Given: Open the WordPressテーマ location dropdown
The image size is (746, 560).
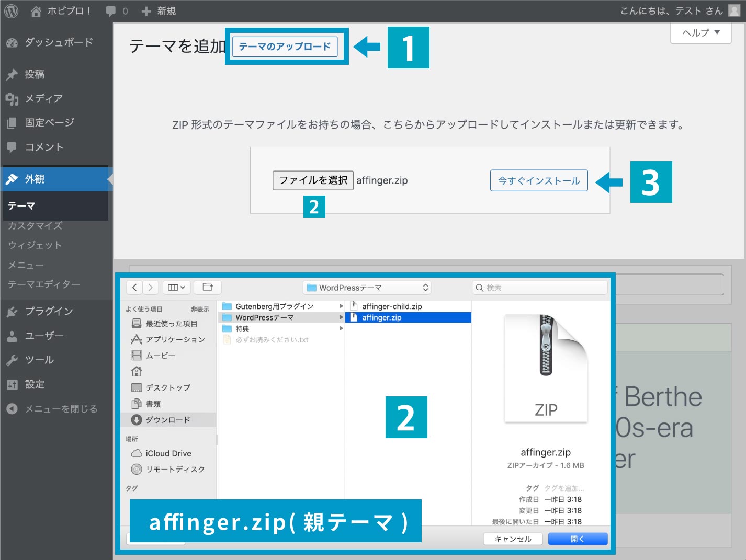Looking at the screenshot, I should pyautogui.click(x=367, y=287).
